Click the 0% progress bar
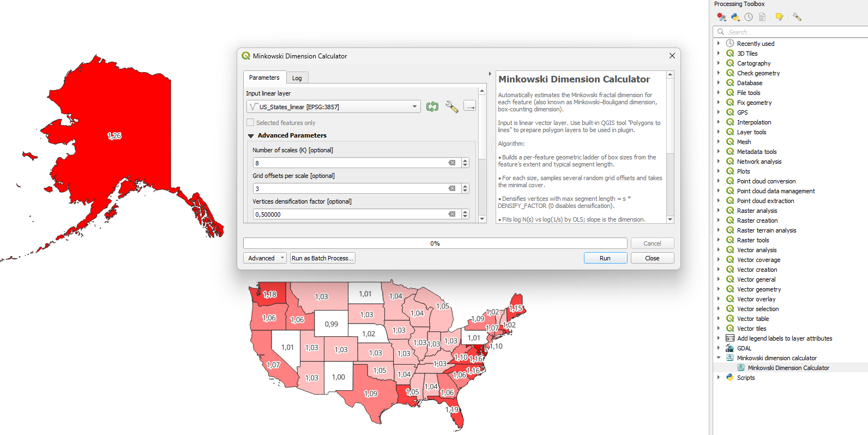 (x=435, y=243)
